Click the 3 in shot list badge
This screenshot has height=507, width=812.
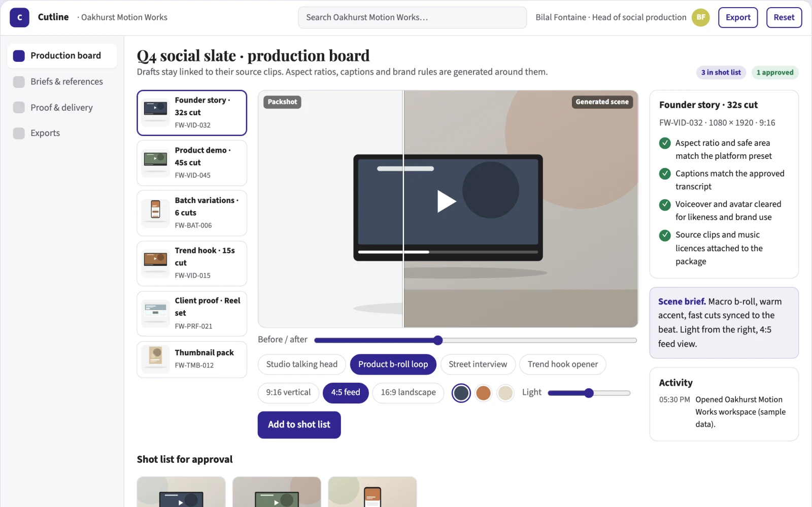tap(721, 73)
